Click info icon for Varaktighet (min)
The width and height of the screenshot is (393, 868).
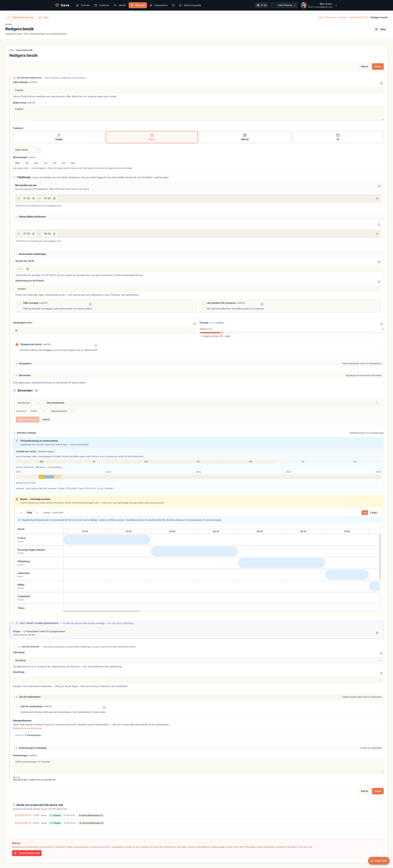coord(195,324)
